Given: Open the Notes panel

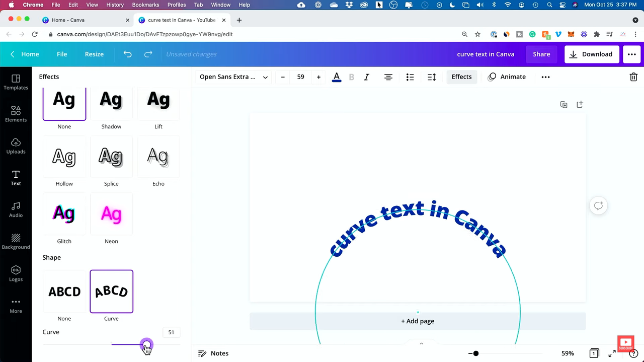Looking at the screenshot, I should coord(213,353).
